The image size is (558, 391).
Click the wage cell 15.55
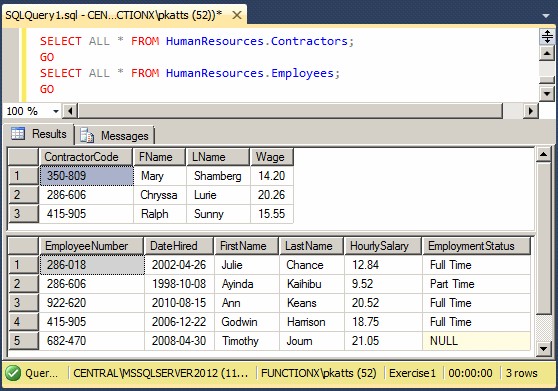point(272,214)
